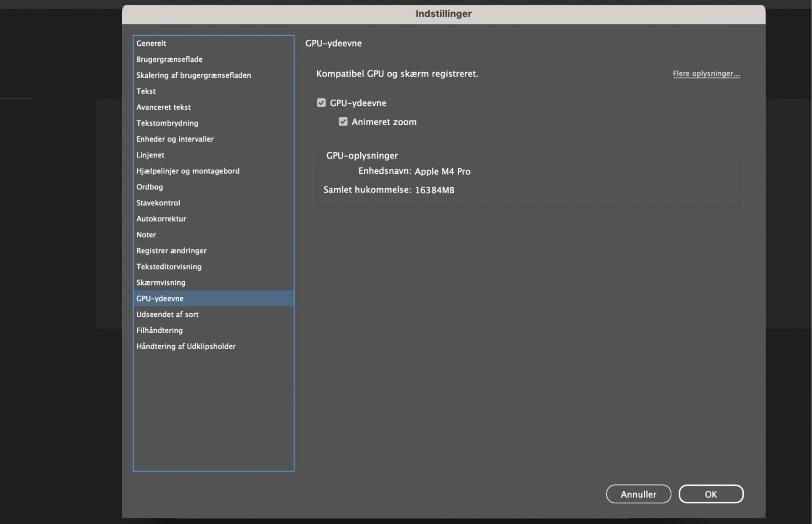Open Stavekontrol settings
Screen dimensions: 812x524
(x=158, y=203)
